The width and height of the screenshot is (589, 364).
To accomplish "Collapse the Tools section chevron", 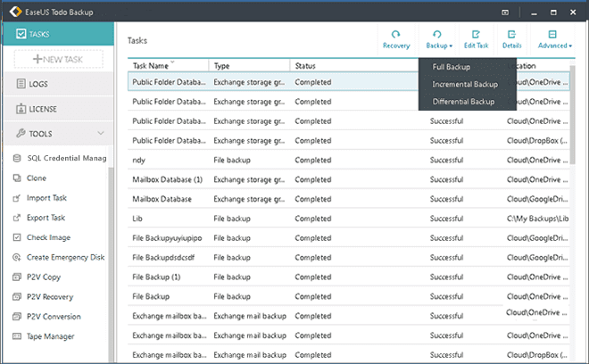I will 100,133.
